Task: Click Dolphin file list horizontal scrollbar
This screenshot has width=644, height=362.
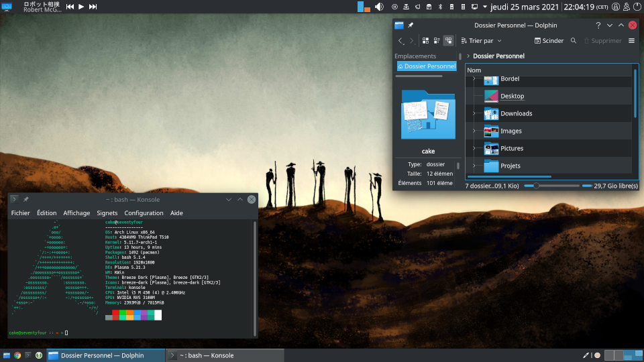Action: tap(509, 177)
